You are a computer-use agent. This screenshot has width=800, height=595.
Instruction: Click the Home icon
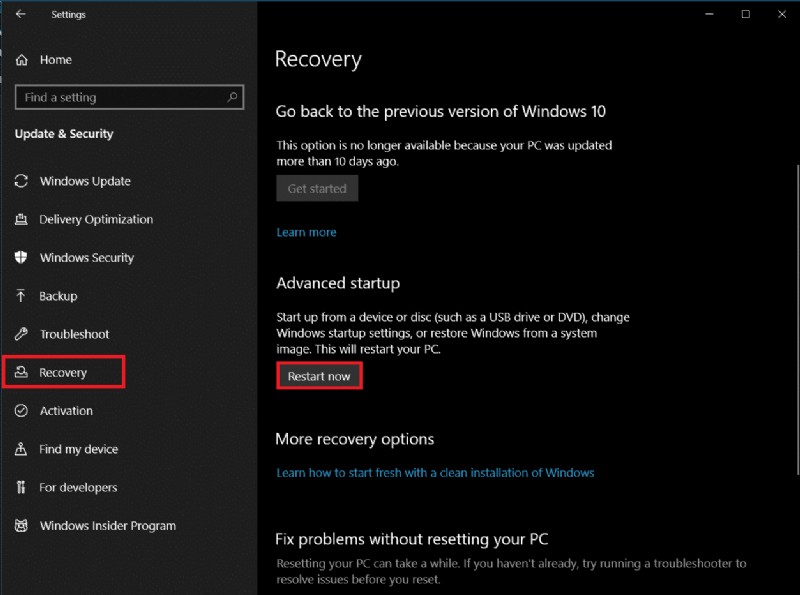tap(22, 60)
